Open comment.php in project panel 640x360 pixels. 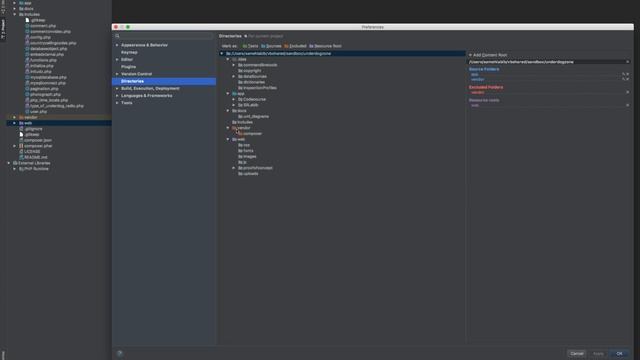pos(40,26)
